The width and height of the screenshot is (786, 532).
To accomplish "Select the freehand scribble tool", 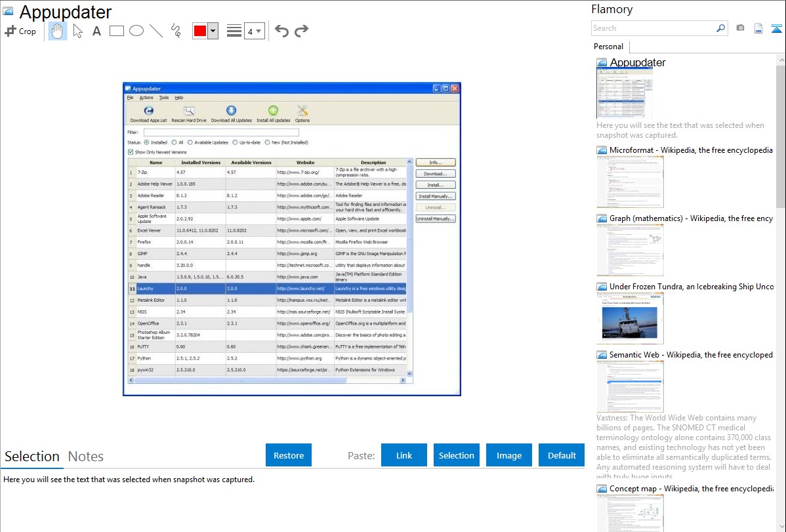I will pos(176,31).
